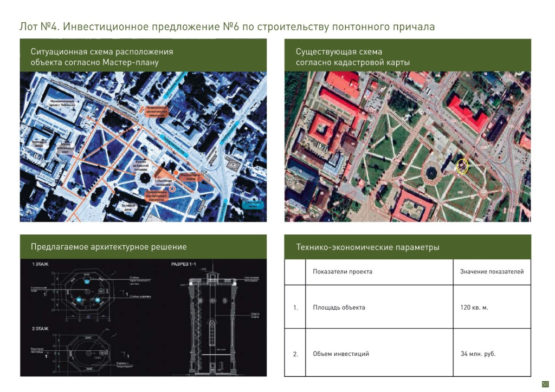The image size is (555, 392).
Task: Select the 'Площадь объекта' table cell
Action: 379,307
